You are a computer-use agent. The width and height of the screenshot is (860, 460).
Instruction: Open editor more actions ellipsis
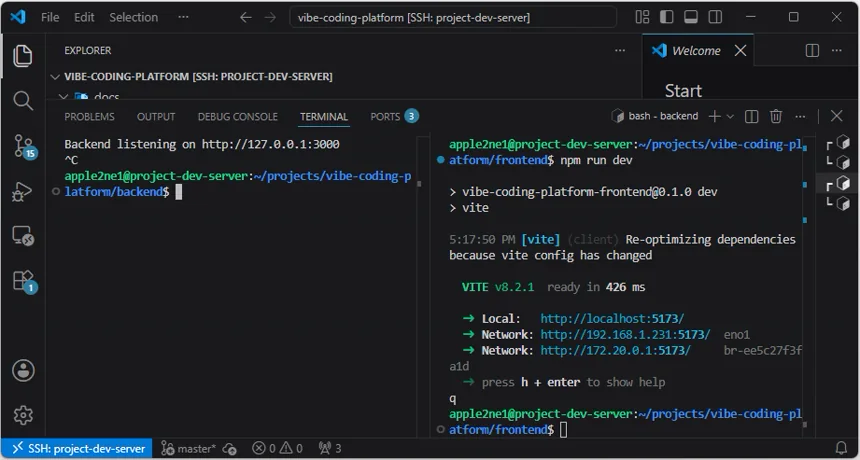[836, 50]
